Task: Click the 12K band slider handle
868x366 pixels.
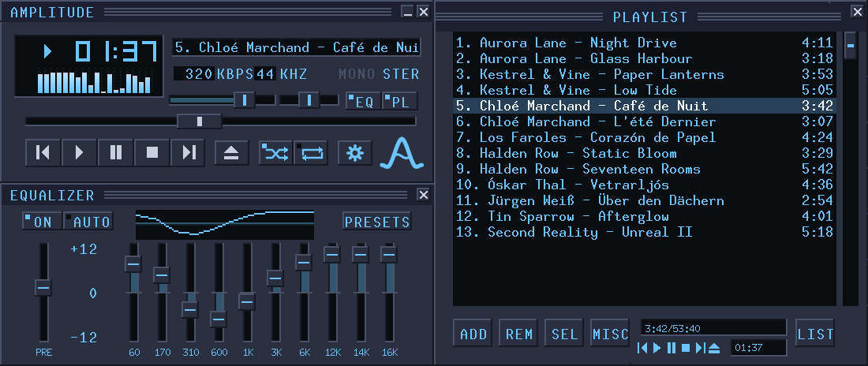Action: [331, 254]
